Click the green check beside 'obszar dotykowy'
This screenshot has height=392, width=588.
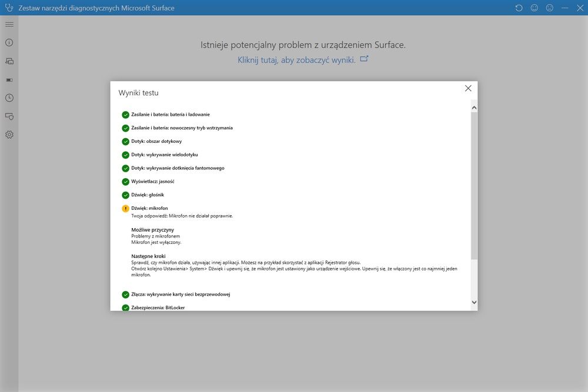126,142
